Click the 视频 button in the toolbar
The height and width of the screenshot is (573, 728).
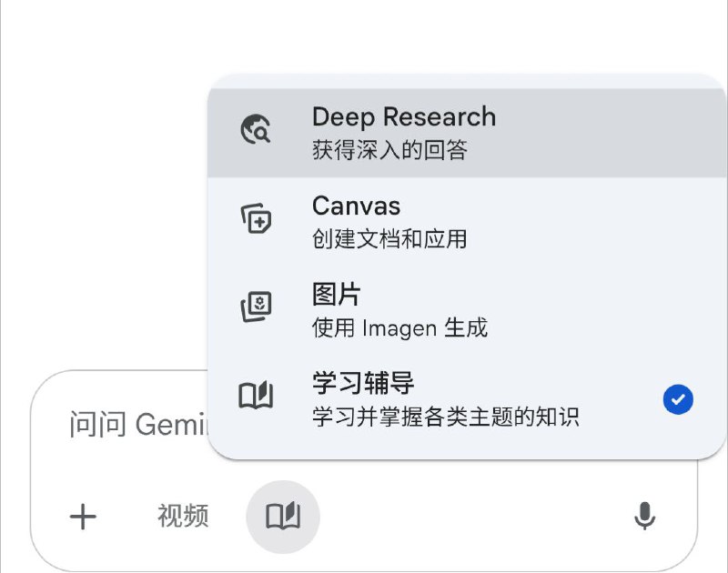[x=183, y=516]
